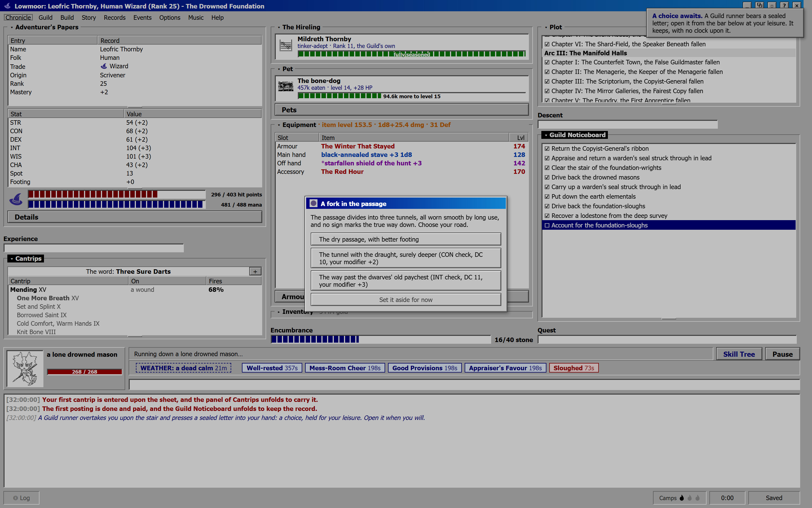Click the WEATHER: a dead calm status badge
812x508 pixels.
(183, 368)
